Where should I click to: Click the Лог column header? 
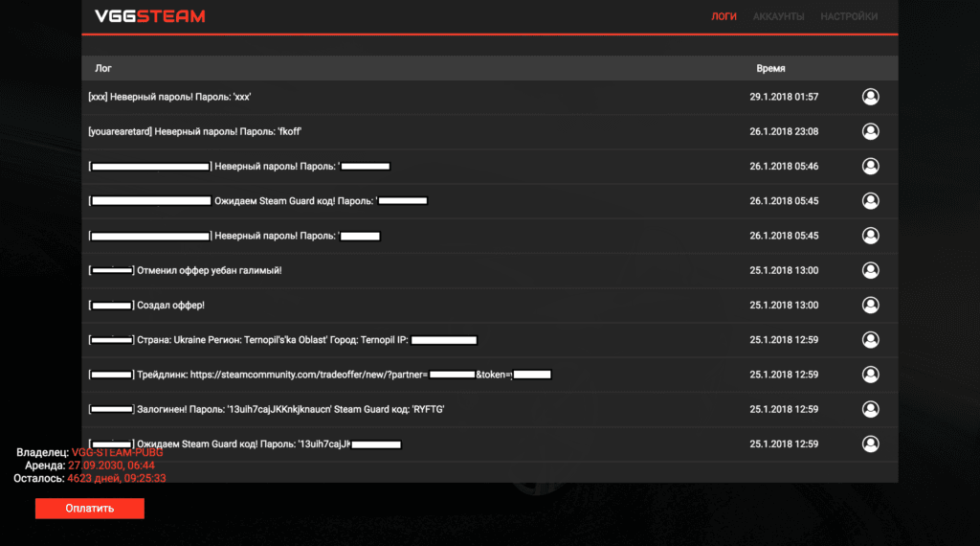[102, 69]
